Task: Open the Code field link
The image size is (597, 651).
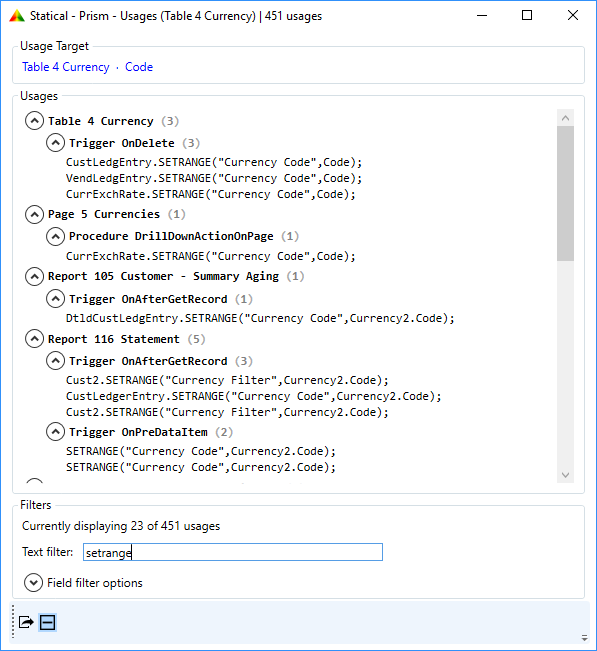Action: [x=139, y=67]
